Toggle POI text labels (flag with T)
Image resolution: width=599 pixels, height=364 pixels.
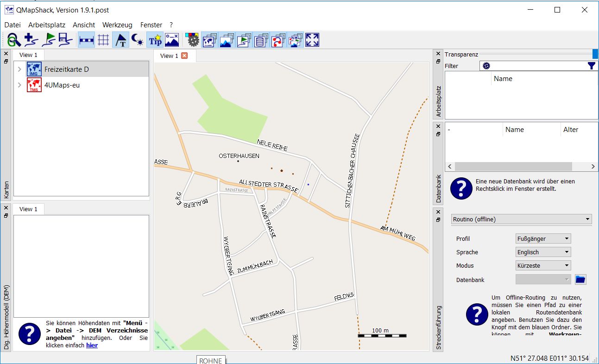(x=120, y=40)
